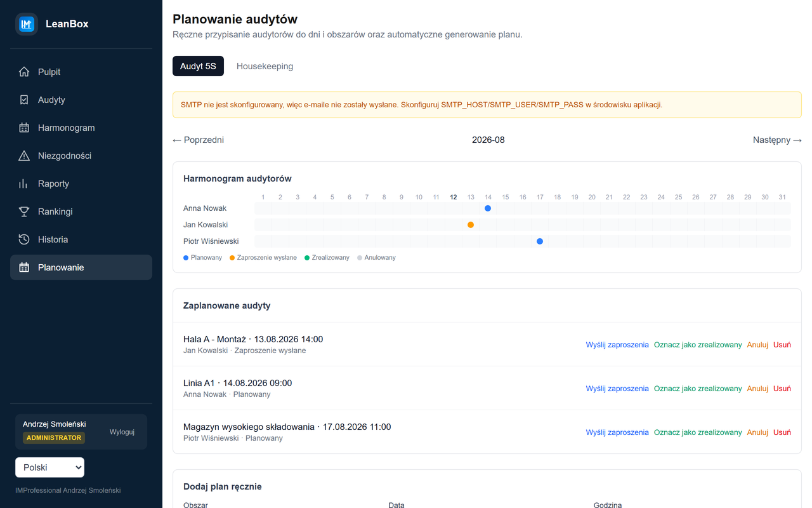812x508 pixels.
Task: Click the Hala A - Montaż 13.08.2026 14:00 title
Action: point(253,339)
